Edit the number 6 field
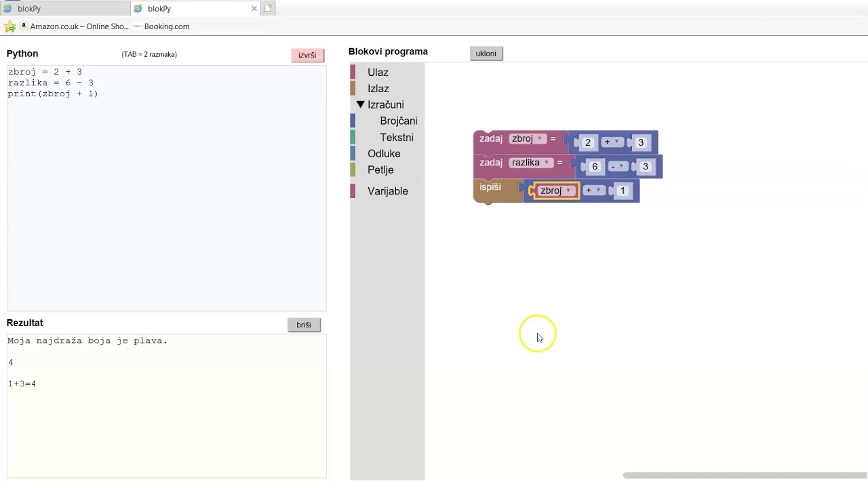 coord(595,167)
